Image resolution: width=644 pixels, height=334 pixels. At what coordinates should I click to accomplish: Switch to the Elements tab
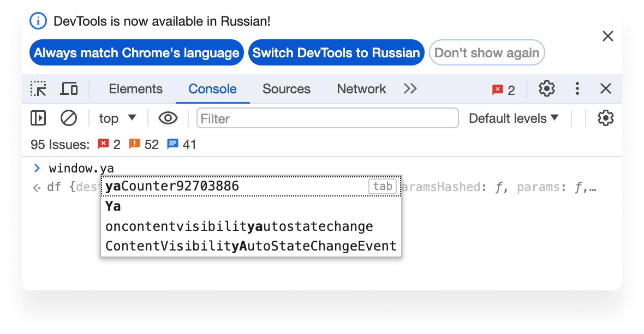[135, 89]
